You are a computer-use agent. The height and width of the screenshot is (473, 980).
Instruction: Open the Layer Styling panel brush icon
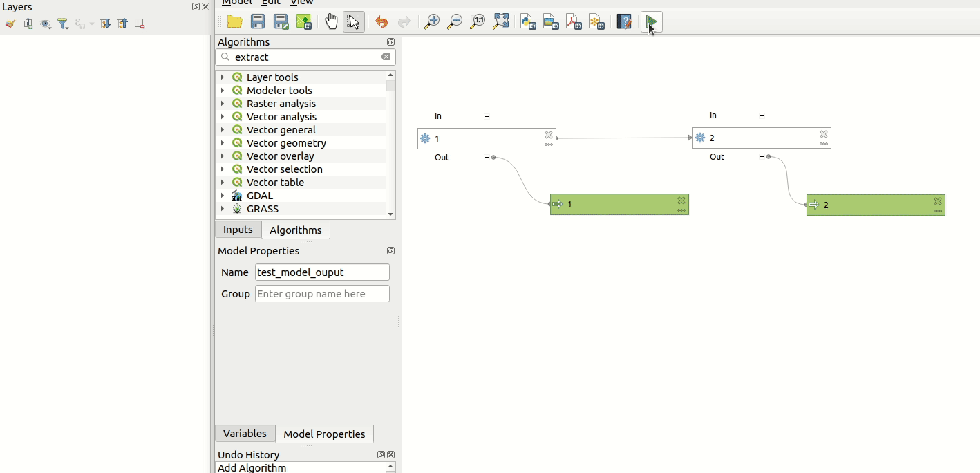click(10, 24)
